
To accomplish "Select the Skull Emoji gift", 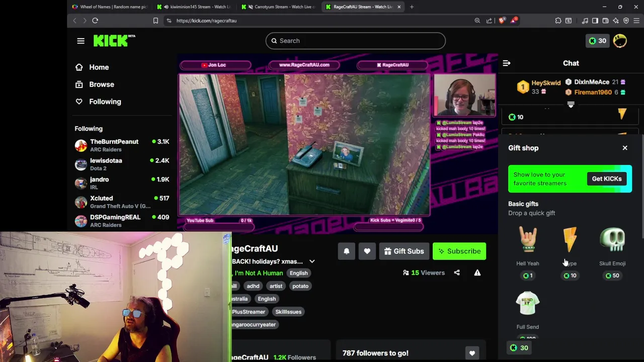I will [x=612, y=252].
